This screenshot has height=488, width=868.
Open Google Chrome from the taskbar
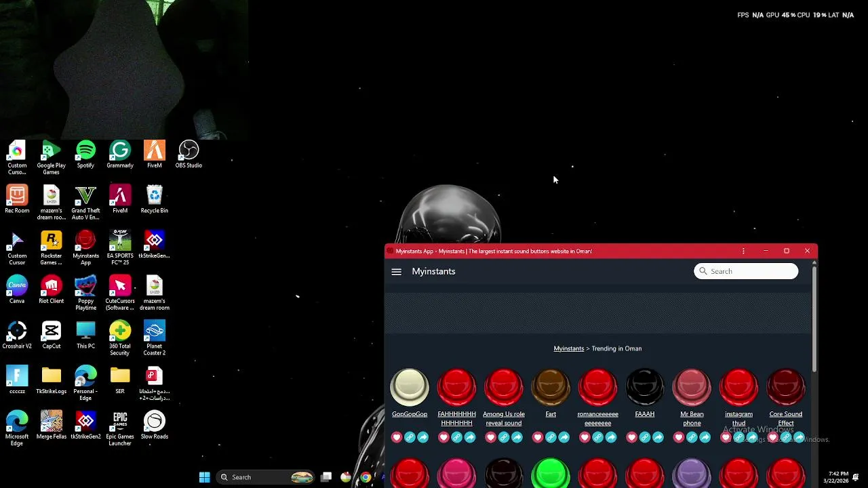point(366,477)
